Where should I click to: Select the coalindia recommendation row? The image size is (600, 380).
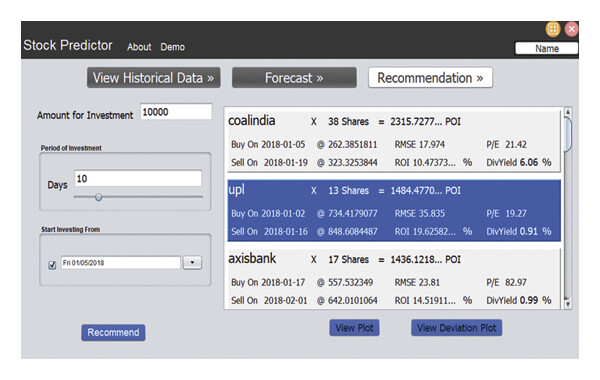point(394,141)
